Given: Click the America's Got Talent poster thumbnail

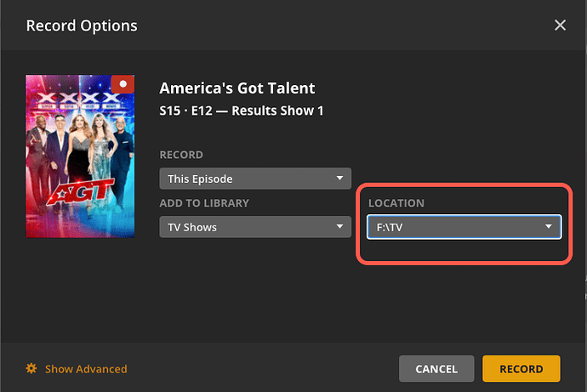Looking at the screenshot, I should [x=81, y=156].
